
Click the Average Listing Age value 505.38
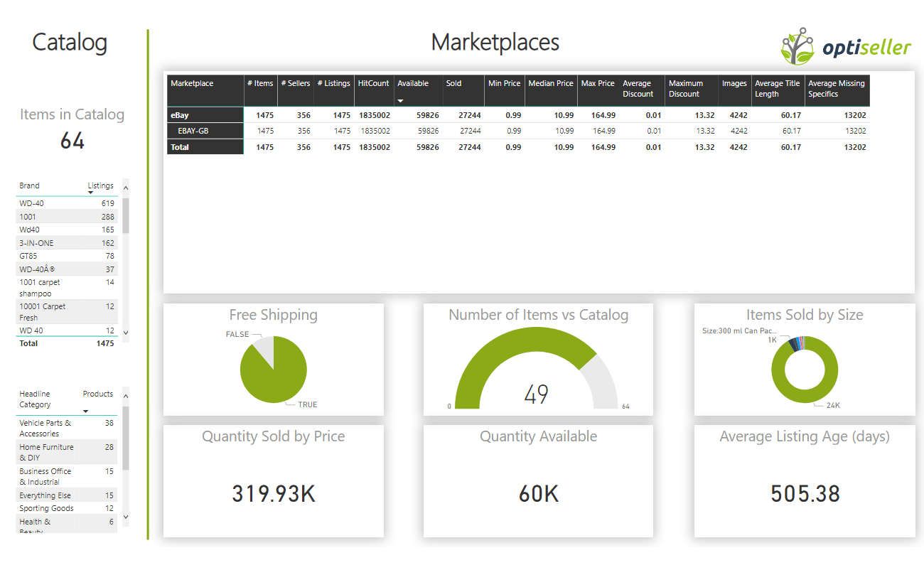click(x=805, y=493)
